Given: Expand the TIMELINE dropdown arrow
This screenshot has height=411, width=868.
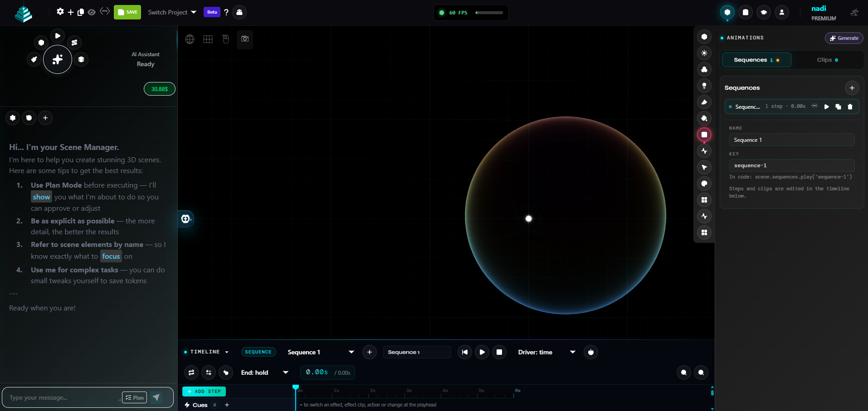Looking at the screenshot, I should [227, 352].
